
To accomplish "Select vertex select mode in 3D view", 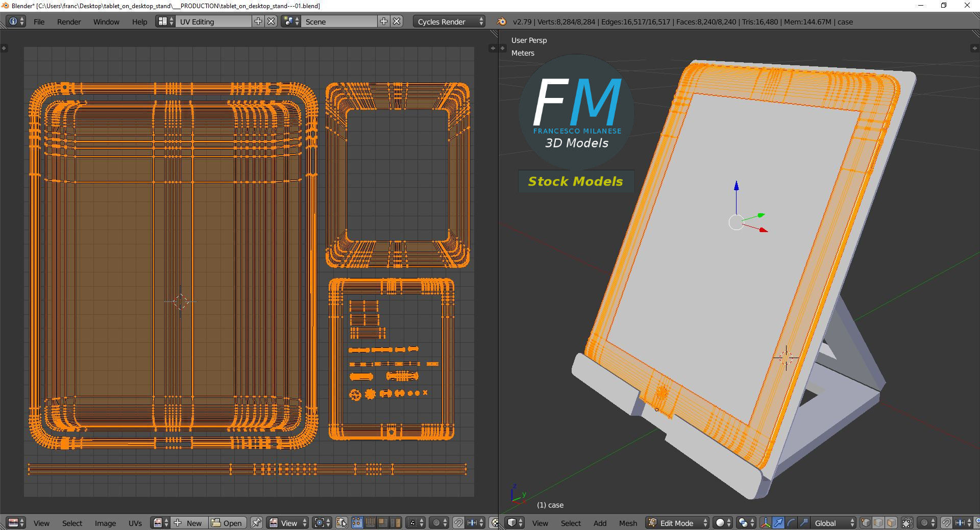I will [x=866, y=523].
